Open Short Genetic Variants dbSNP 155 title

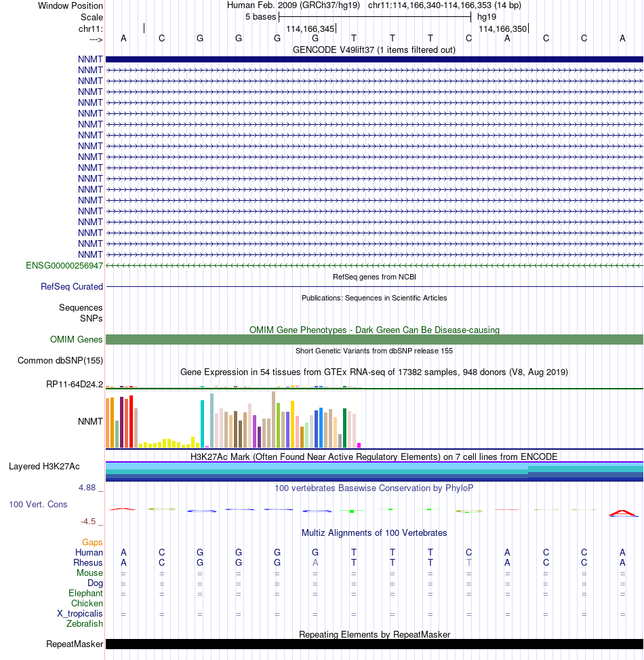[x=374, y=351]
